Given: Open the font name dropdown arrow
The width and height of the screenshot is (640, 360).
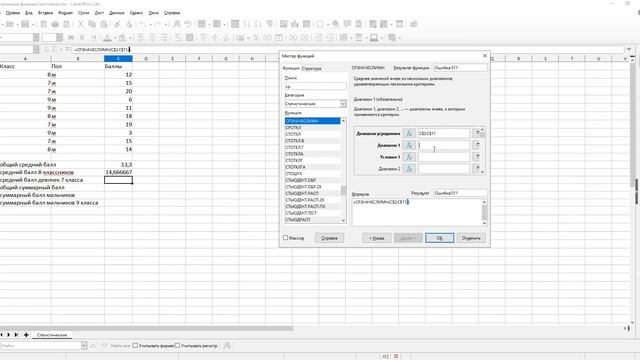Looking at the screenshot, I should (36, 38).
